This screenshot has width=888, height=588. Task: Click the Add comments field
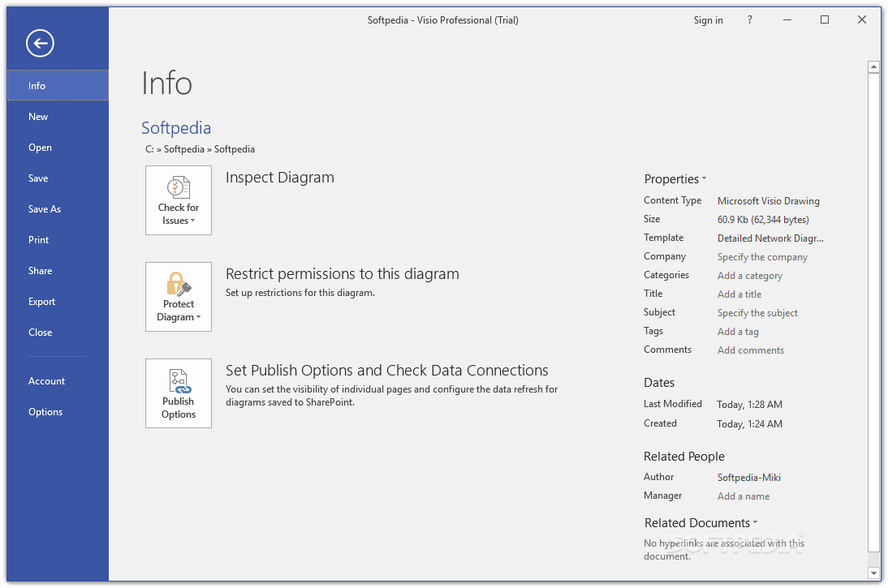(x=750, y=350)
